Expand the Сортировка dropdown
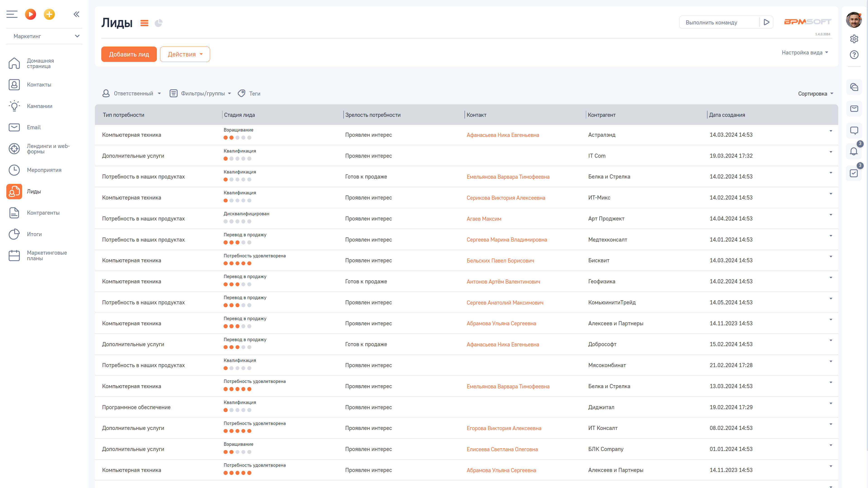This screenshot has width=868, height=488. (x=815, y=94)
